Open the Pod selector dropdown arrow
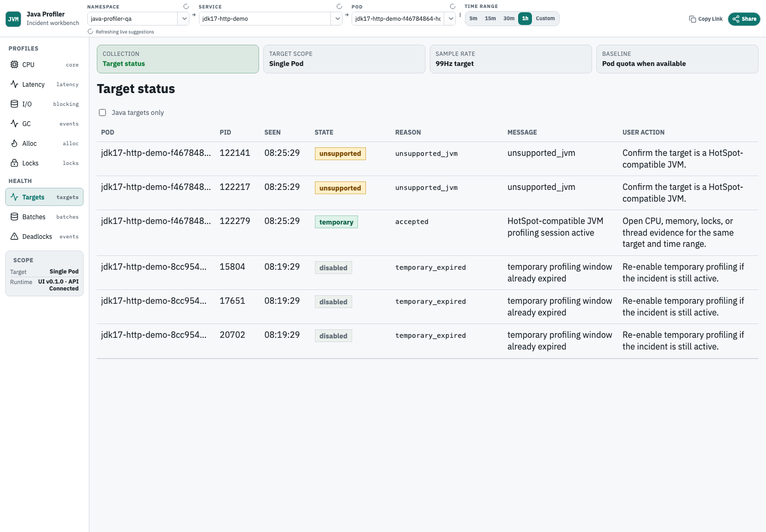 point(451,19)
